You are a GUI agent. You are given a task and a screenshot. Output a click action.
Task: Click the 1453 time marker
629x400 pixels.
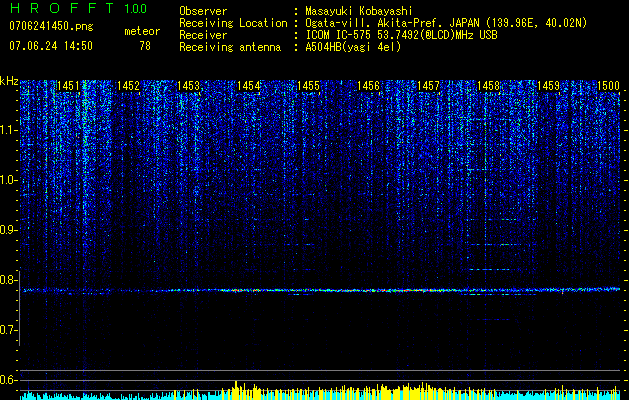pos(188,86)
